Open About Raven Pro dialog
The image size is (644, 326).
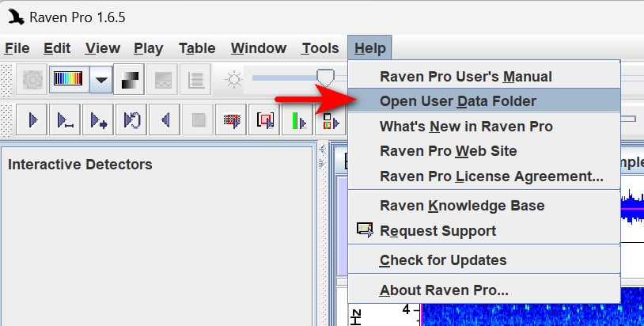click(x=484, y=290)
